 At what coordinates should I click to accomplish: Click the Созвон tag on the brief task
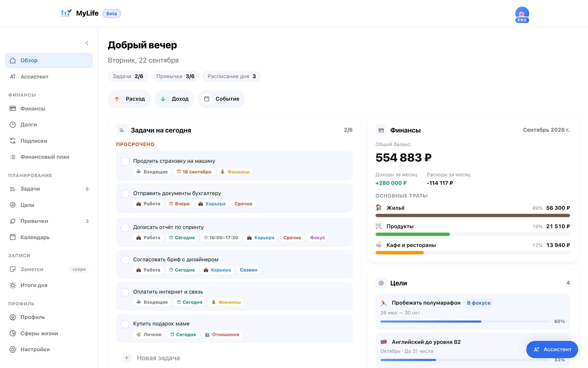coord(248,270)
